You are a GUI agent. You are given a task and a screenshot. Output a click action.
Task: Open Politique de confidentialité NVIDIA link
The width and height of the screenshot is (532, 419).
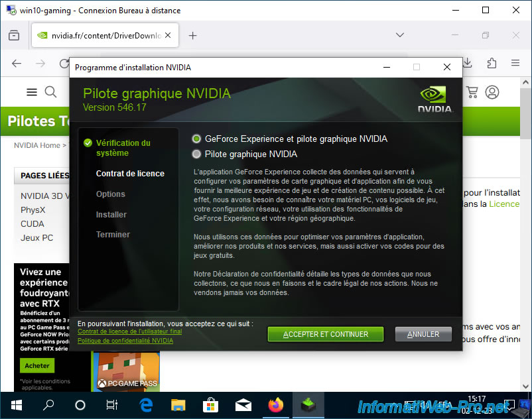tap(125, 341)
